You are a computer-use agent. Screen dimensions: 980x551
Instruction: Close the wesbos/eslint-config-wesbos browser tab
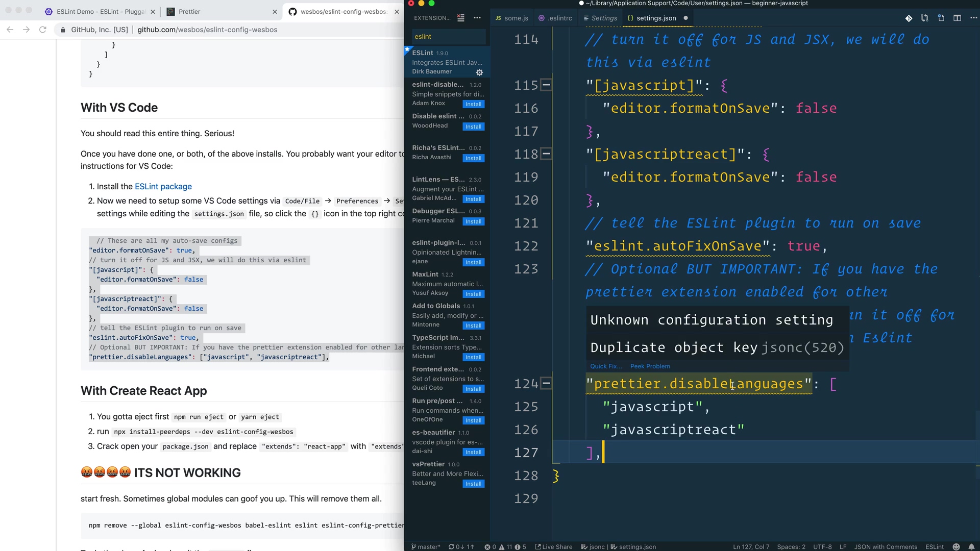coord(397,12)
